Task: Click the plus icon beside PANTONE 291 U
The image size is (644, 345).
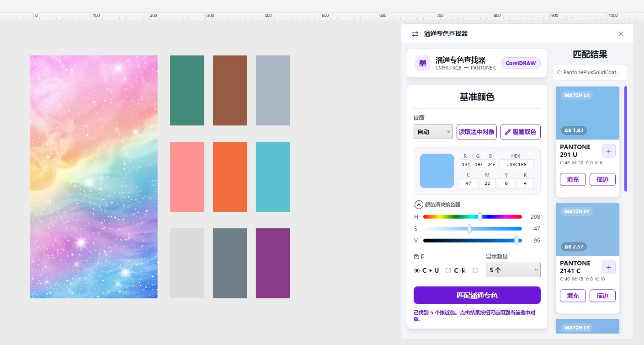Action: [x=608, y=151]
